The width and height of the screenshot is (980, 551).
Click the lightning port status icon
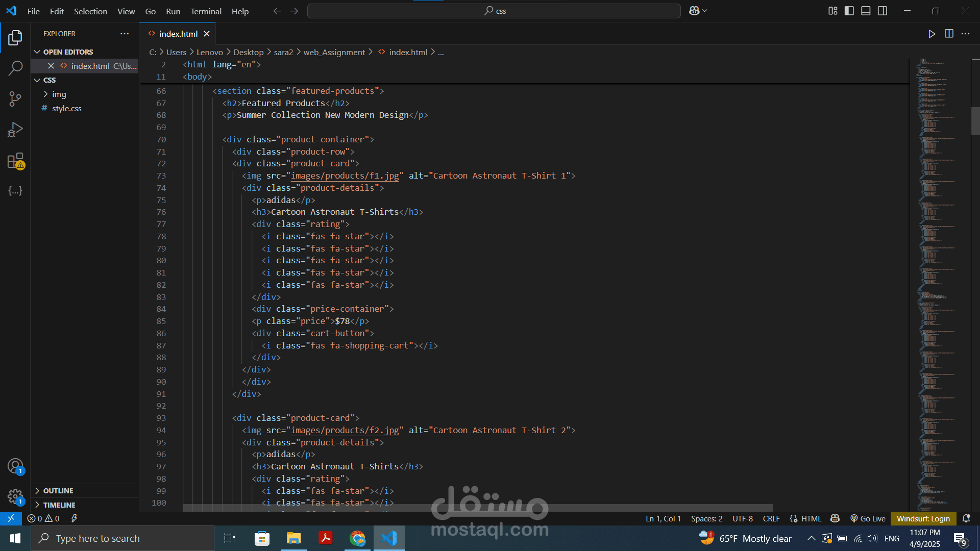point(74,518)
